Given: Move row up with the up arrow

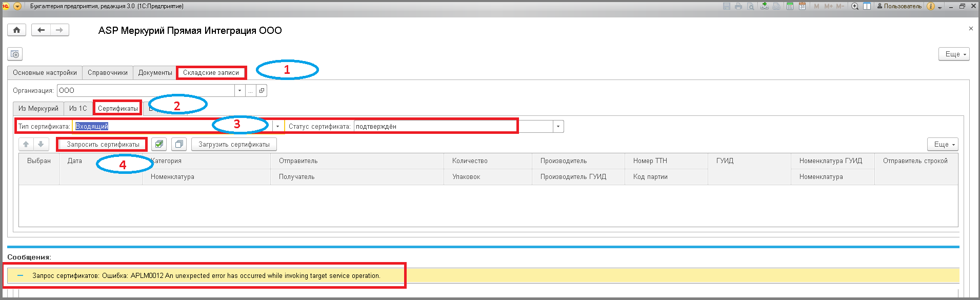Looking at the screenshot, I should click(26, 144).
